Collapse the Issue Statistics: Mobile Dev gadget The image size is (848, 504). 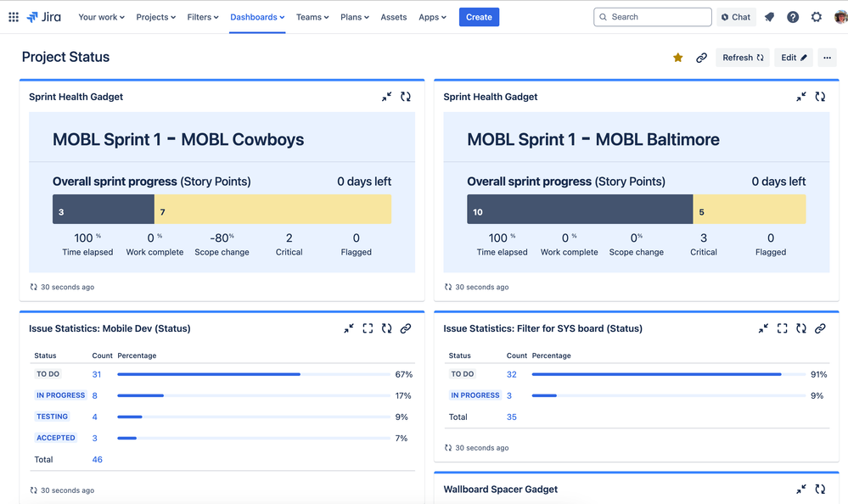(x=348, y=328)
